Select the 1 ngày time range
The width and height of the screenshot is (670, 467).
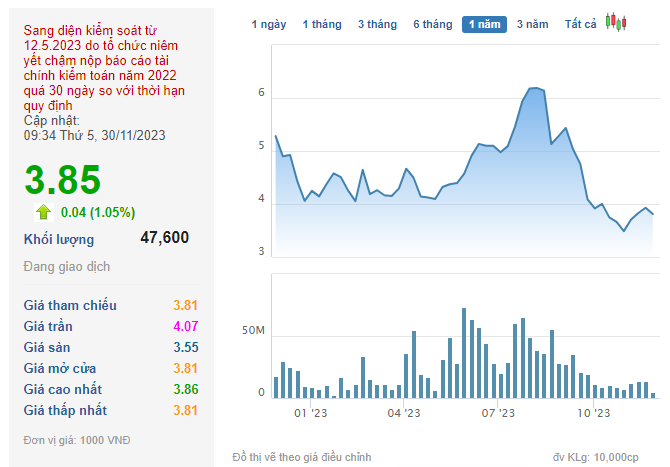pos(268,23)
